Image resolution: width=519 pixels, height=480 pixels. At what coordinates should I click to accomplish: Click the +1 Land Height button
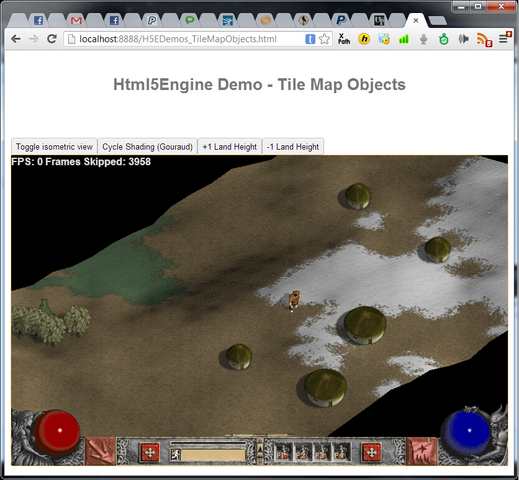pyautogui.click(x=230, y=147)
